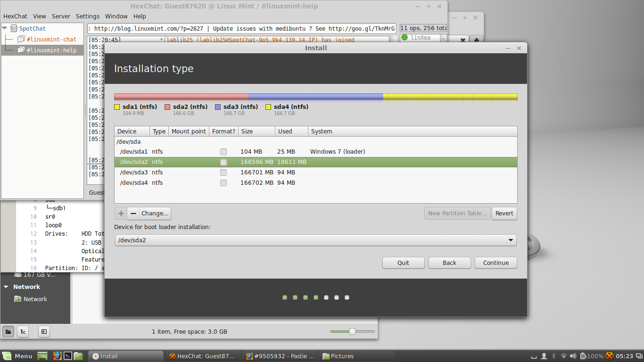Show tree view sidebar in file manager

pyautogui.click(x=23, y=331)
